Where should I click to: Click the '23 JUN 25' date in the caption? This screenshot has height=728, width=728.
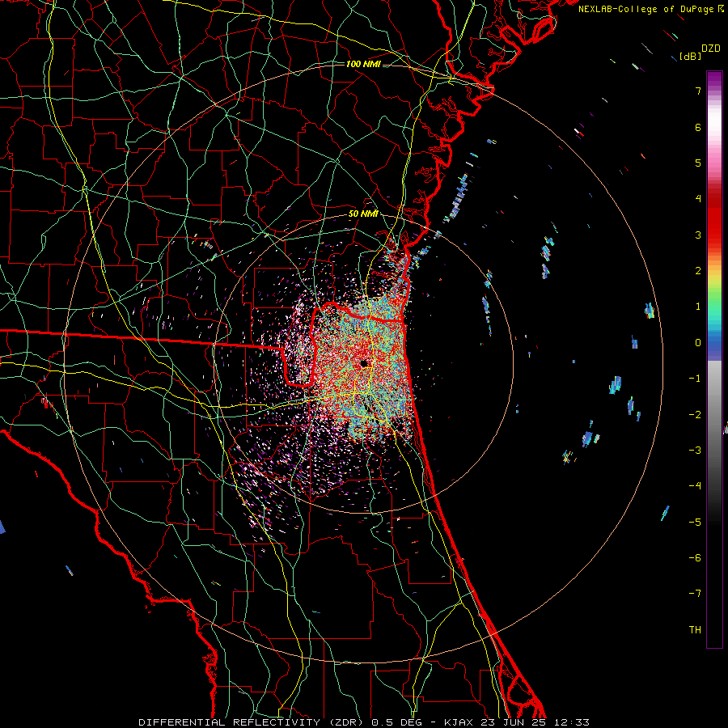(x=513, y=722)
